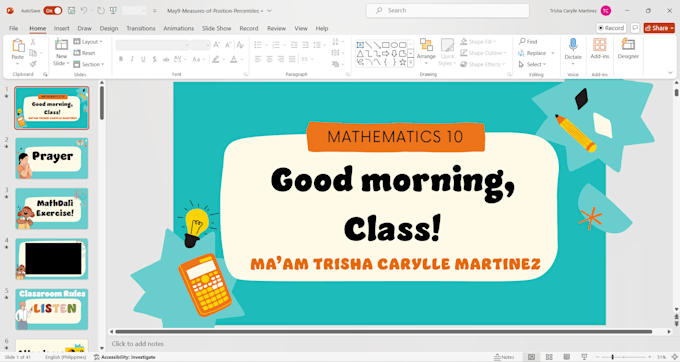Toggle Underline formatting
The image size is (680, 362).
click(x=143, y=59)
